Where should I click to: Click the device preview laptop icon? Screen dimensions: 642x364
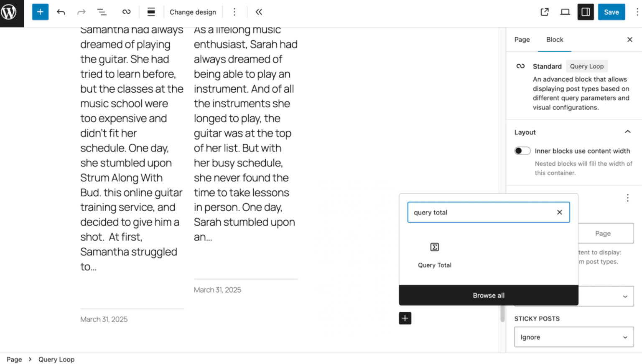coord(565,12)
